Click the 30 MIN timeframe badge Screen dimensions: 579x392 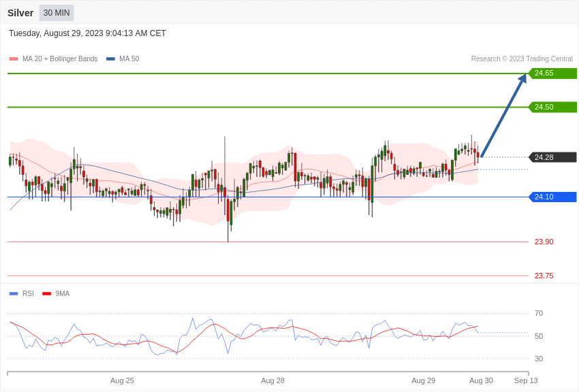57,13
